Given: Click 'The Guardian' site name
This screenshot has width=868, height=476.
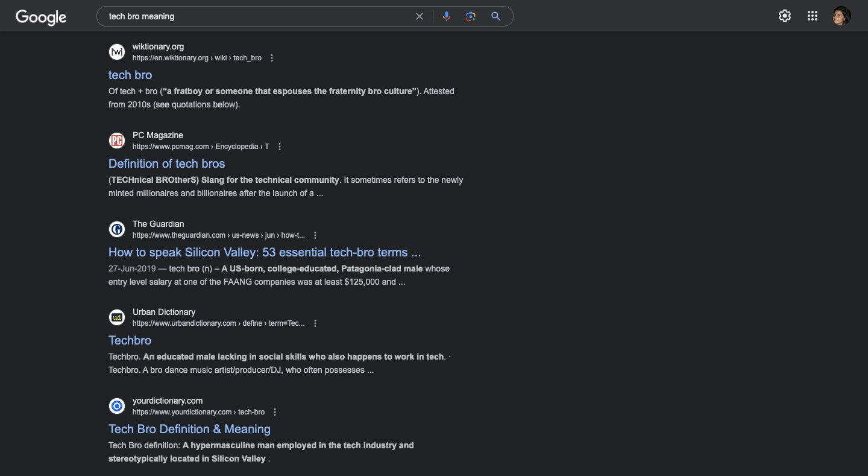Looking at the screenshot, I should tap(159, 224).
